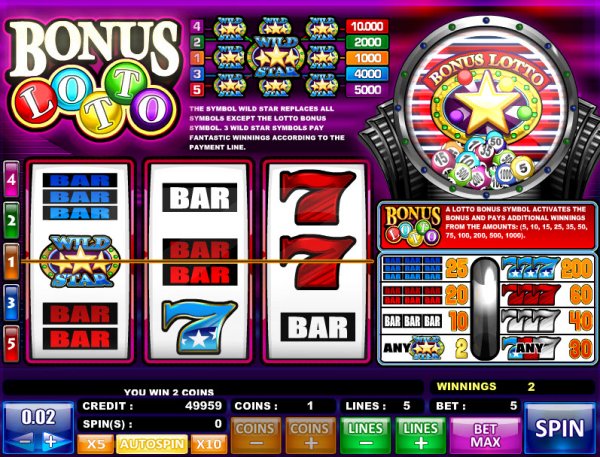Toggle payline 1 orange side marker
Viewport: 600px width, 457px height.
coord(11,262)
